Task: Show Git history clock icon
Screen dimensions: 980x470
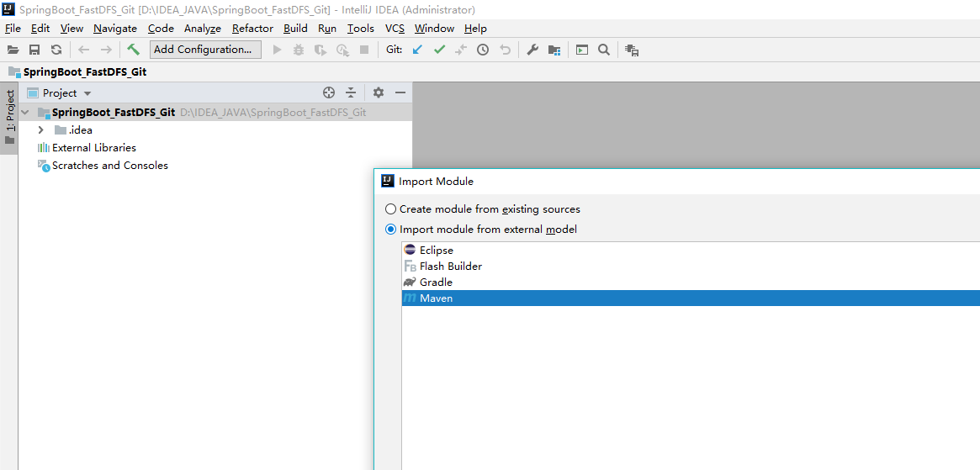Action: pos(483,50)
